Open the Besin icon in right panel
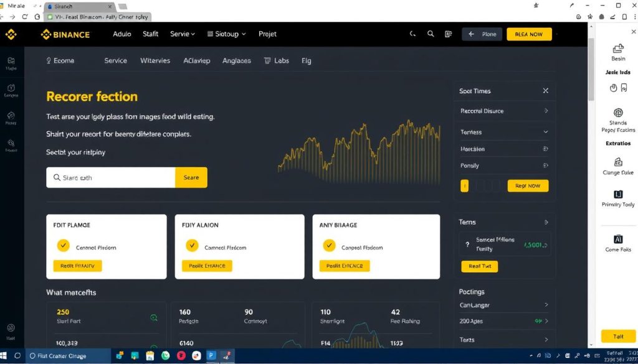The height and width of the screenshot is (364, 638). [x=618, y=49]
